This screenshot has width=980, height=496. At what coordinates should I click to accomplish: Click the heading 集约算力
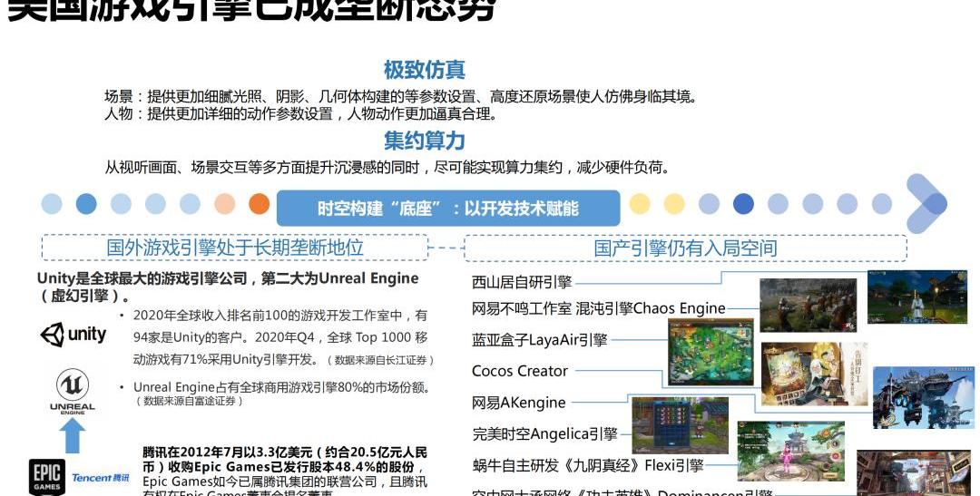[x=425, y=141]
